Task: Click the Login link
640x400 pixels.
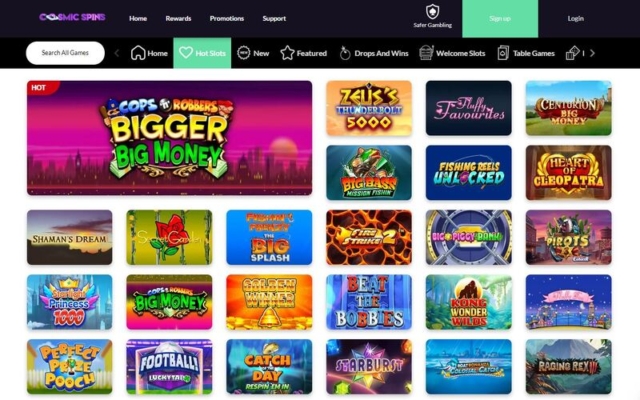Action: [x=576, y=18]
